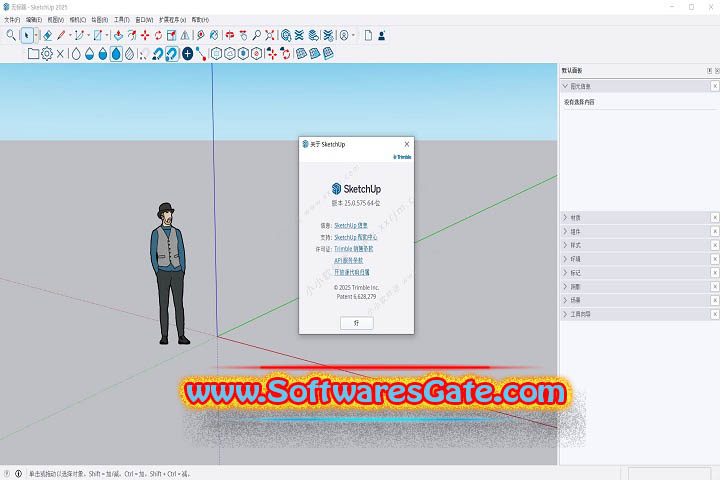720x480 pixels.
Task: Pick the Eraser tool
Action: click(x=48, y=35)
